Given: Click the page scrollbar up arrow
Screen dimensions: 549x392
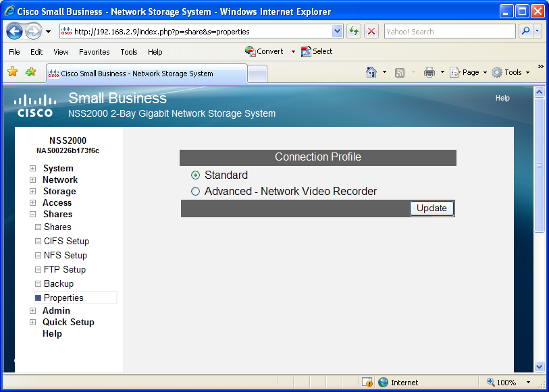Looking at the screenshot, I should click(x=539, y=92).
